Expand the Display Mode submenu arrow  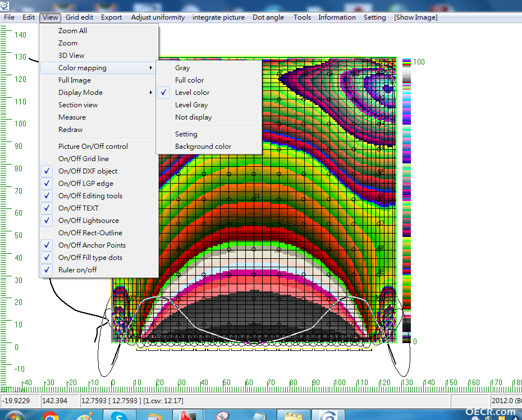[151, 93]
